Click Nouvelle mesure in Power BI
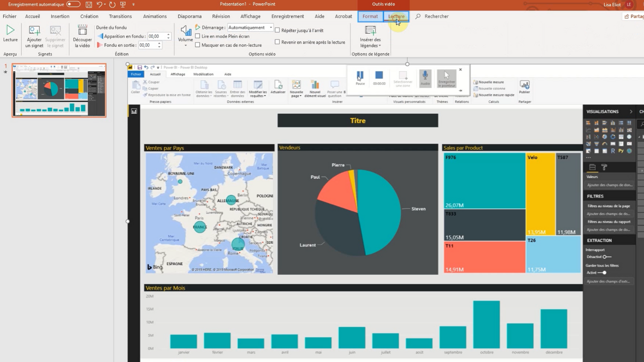Viewport: 644px width, 362px height. (x=488, y=82)
